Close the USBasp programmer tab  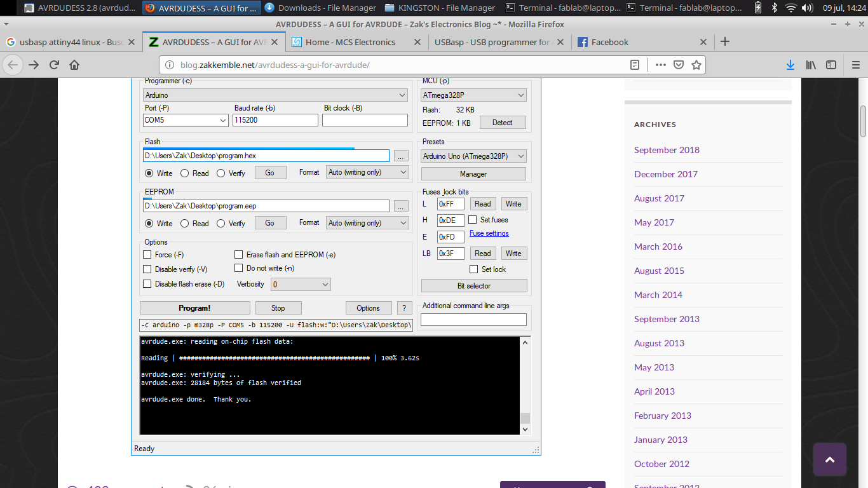[560, 42]
